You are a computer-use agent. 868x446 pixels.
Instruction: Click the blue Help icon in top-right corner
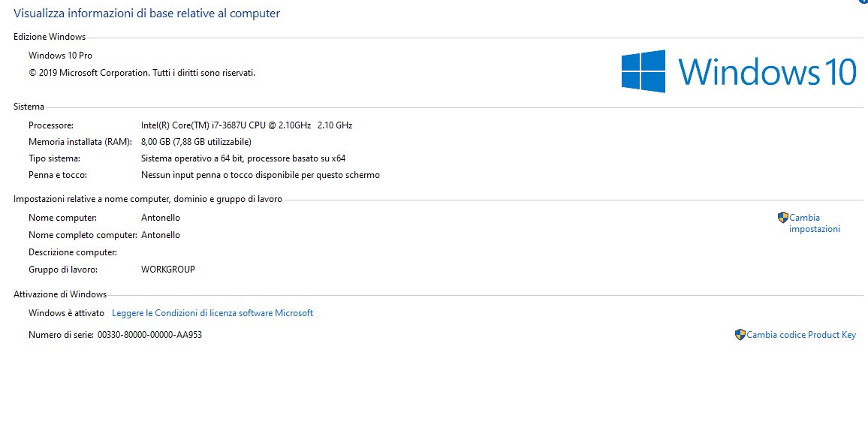coord(863,2)
